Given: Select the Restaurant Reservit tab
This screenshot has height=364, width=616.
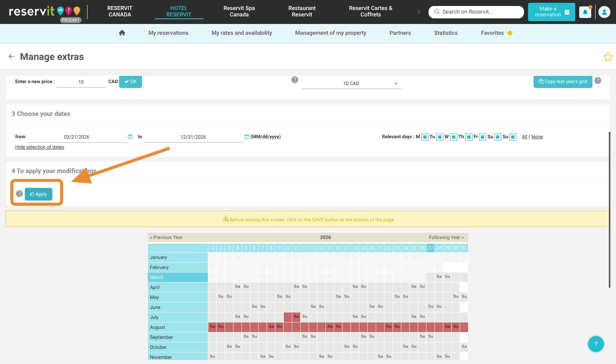Looking at the screenshot, I should pyautogui.click(x=302, y=12).
